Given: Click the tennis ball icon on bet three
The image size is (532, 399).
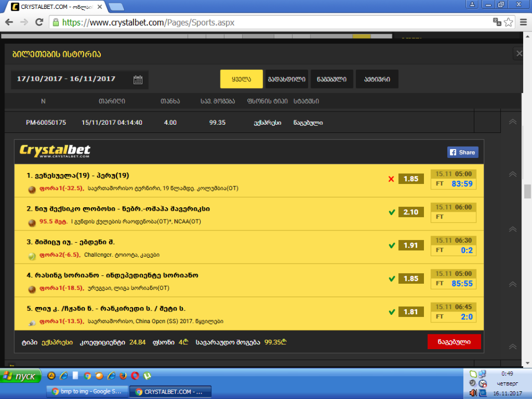Looking at the screenshot, I should 32,256.
